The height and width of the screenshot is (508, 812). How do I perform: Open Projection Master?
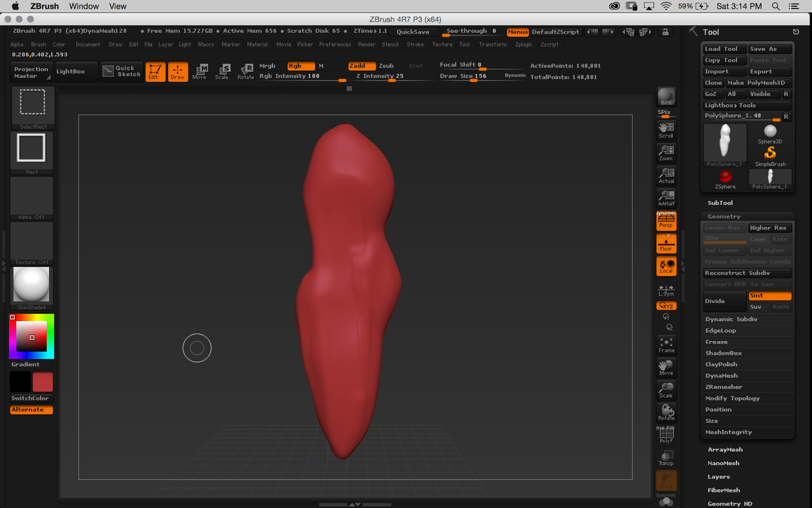(x=31, y=72)
